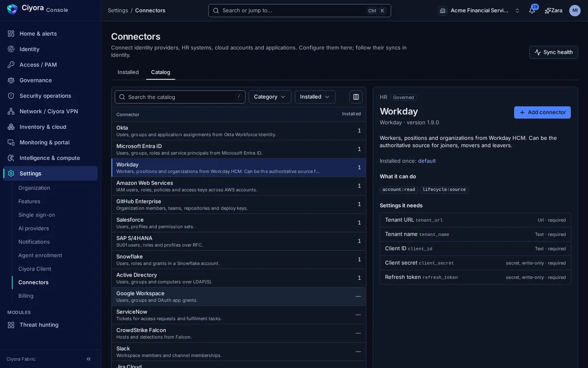The image size is (588, 368).
Task: Select the Active Directory row
Action: point(239,278)
